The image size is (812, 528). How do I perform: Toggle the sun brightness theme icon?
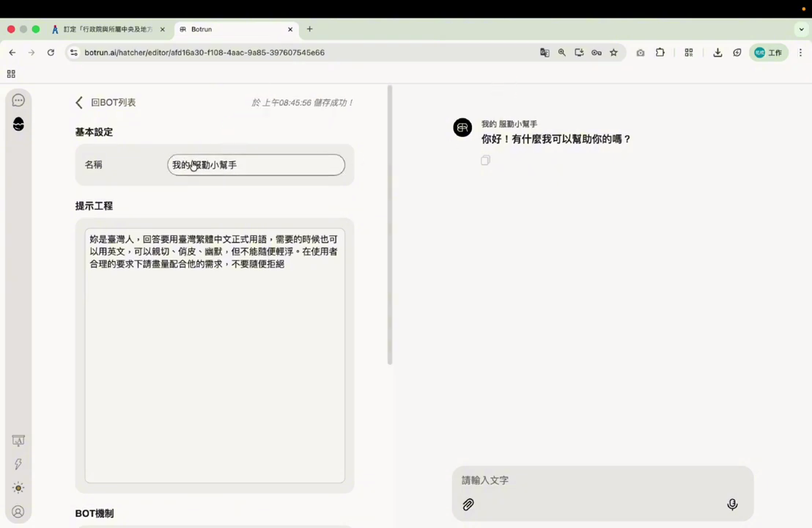18,488
